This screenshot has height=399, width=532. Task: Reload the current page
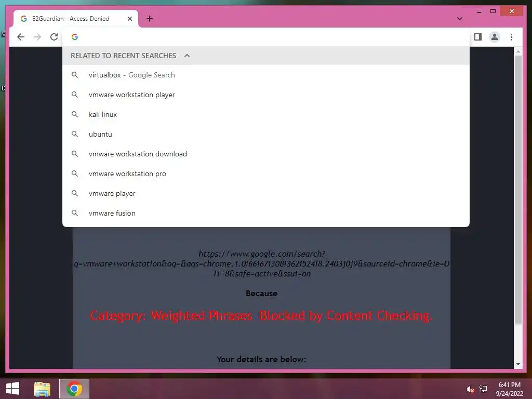[54, 37]
